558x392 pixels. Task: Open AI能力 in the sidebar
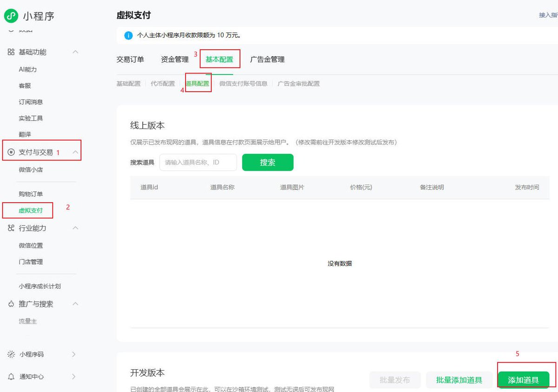(x=28, y=69)
